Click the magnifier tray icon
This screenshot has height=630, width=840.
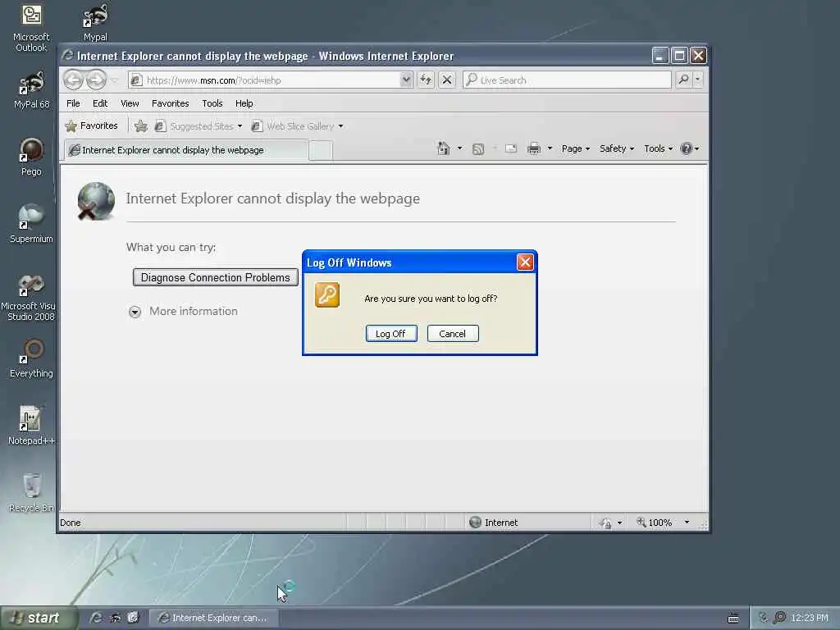point(780,618)
